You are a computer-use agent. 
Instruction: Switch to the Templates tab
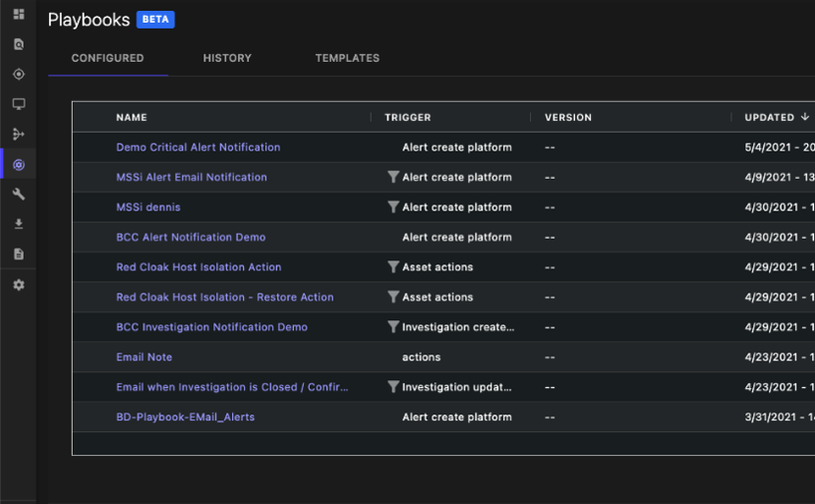click(347, 58)
